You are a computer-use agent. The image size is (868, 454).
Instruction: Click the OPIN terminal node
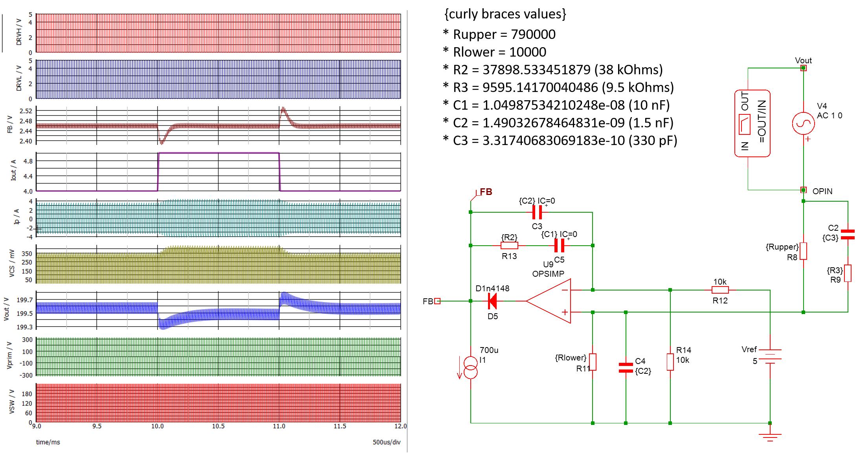[803, 190]
